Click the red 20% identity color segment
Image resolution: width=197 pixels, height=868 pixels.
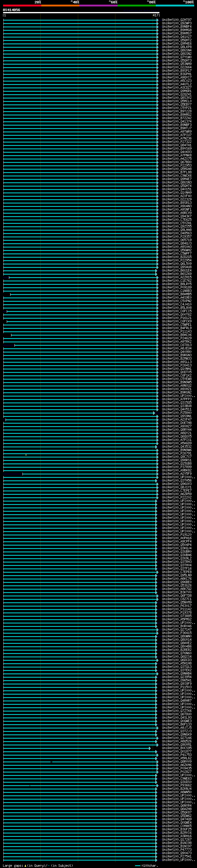22,6
